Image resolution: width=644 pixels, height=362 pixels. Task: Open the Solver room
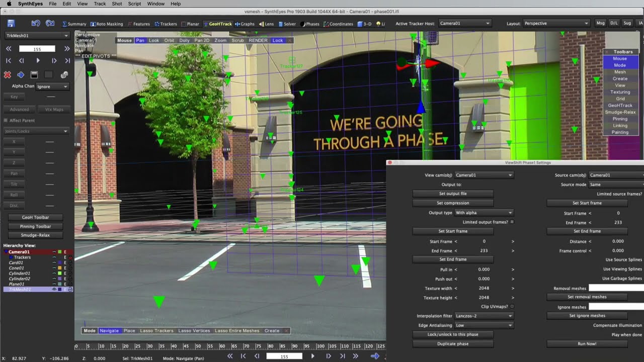[x=287, y=24]
